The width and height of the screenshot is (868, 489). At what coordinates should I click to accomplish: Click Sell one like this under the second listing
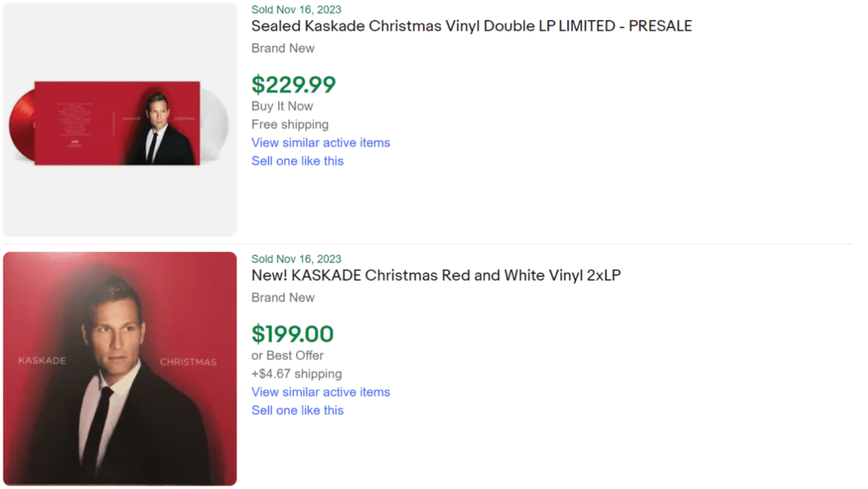tap(297, 409)
